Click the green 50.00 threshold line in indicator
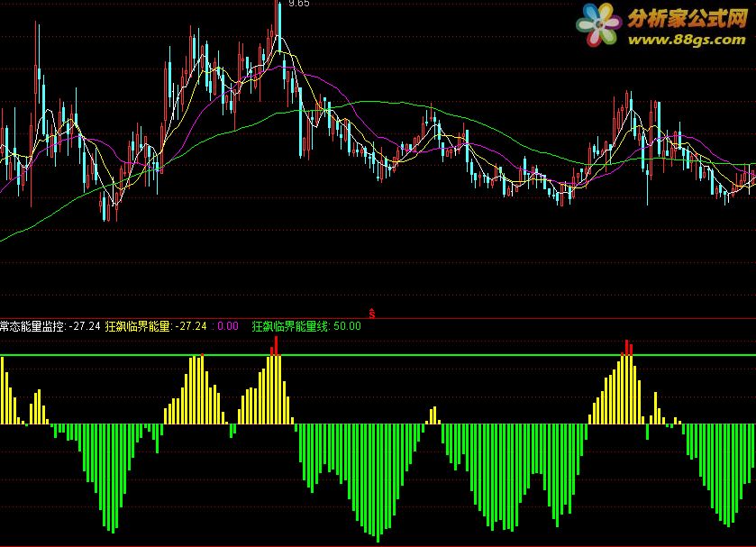Image resolution: width=756 pixels, height=547 pixels. (x=378, y=355)
